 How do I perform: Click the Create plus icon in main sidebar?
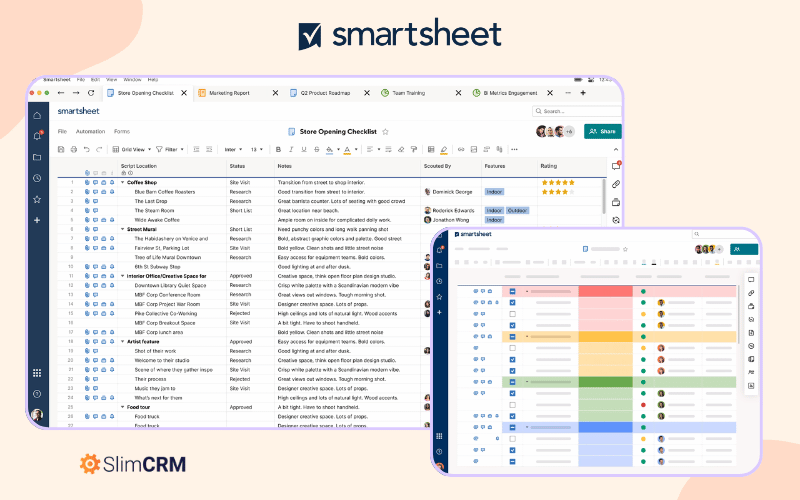coord(37,220)
